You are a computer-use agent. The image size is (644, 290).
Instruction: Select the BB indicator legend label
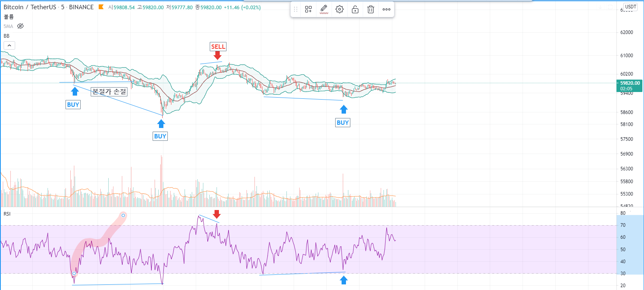tap(6, 36)
